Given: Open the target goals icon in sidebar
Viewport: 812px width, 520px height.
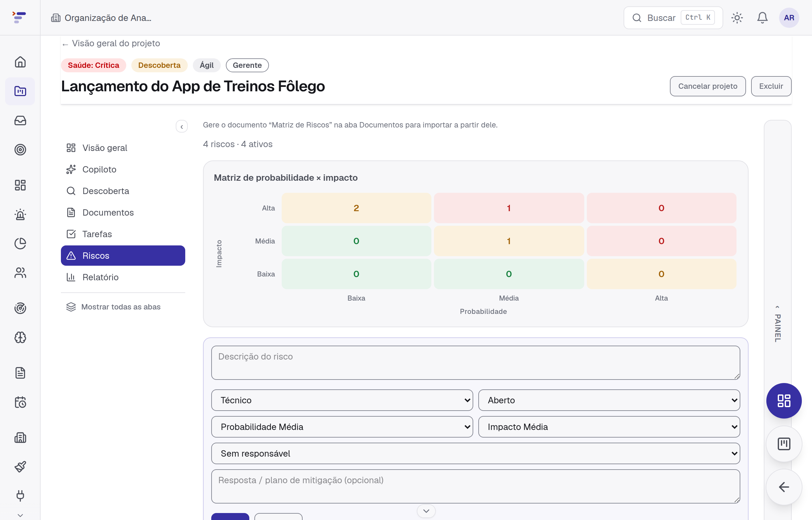Looking at the screenshot, I should (20, 150).
